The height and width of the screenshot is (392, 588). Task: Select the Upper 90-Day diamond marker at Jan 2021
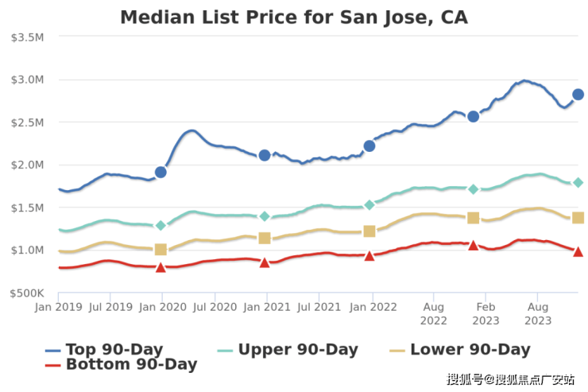click(x=265, y=216)
